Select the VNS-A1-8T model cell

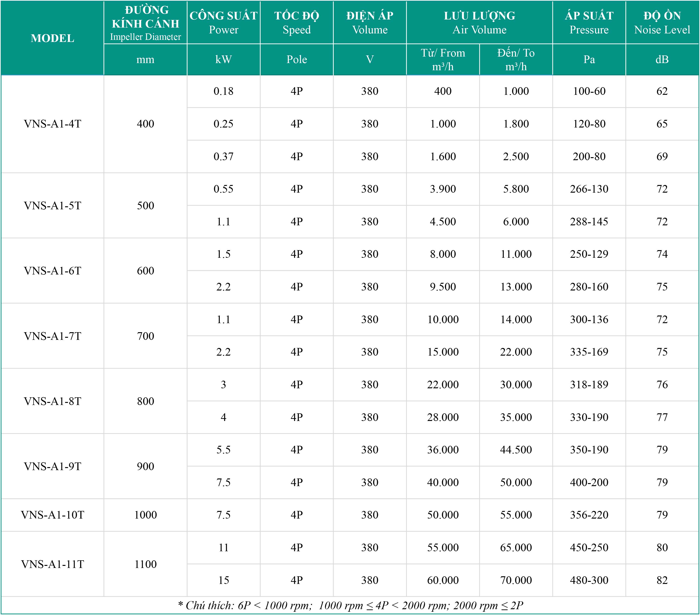click(52, 401)
